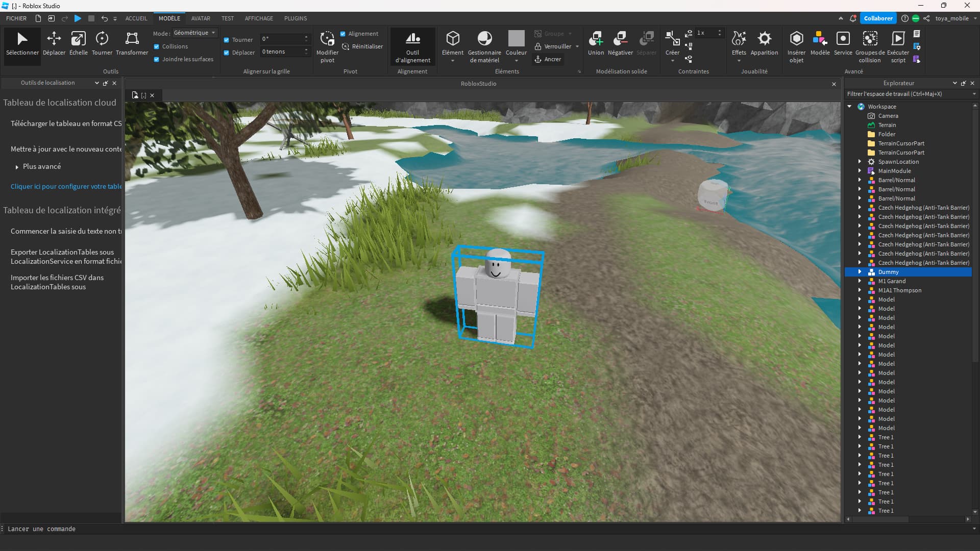Image resolution: width=980 pixels, height=551 pixels.
Task: Open the Effets menu
Action: (x=739, y=46)
